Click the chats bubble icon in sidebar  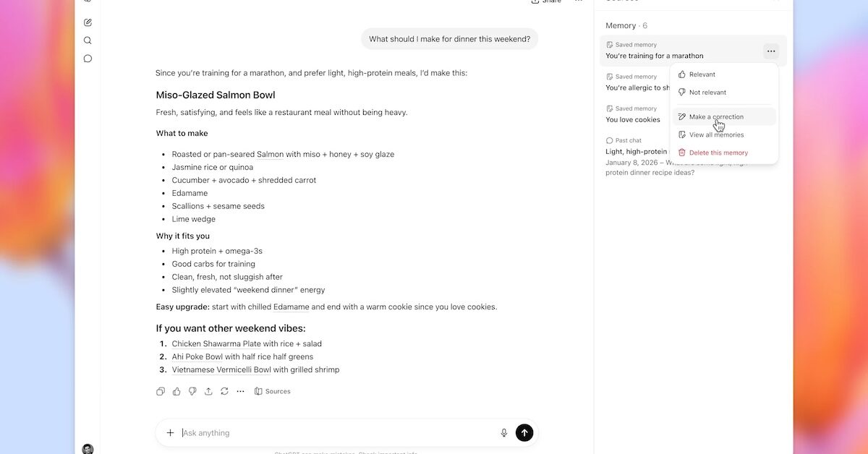[x=88, y=59]
